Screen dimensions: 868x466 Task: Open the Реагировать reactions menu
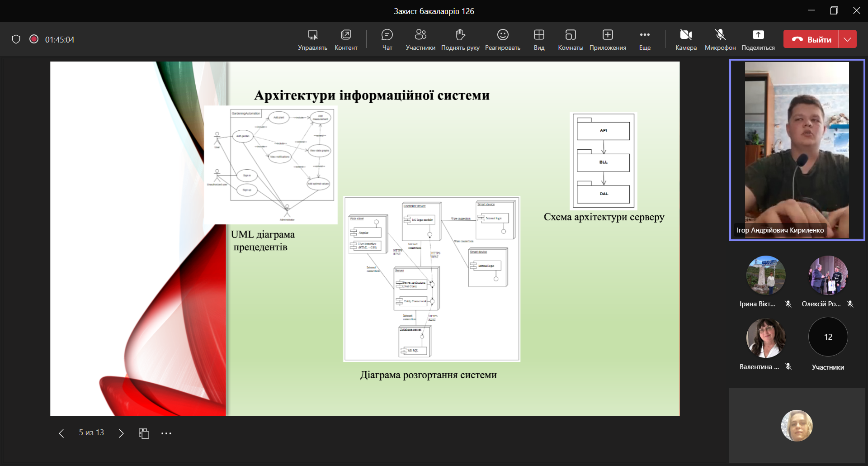pyautogui.click(x=502, y=39)
